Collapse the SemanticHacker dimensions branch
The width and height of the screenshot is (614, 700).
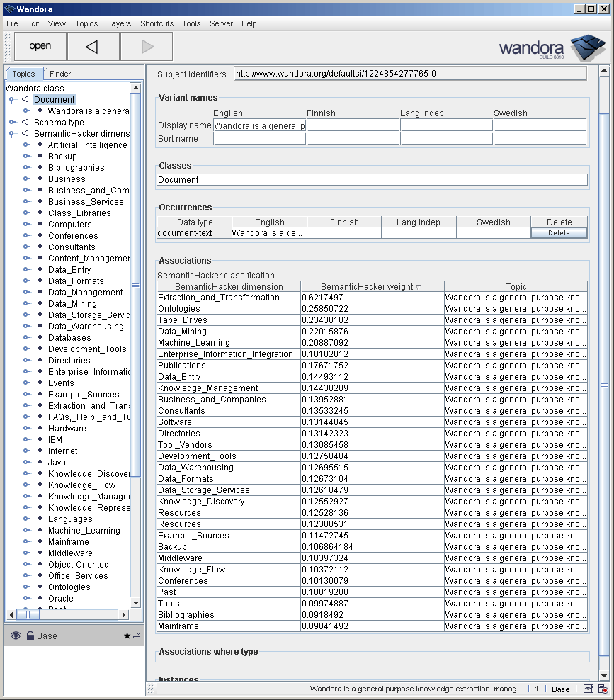tap(11, 133)
